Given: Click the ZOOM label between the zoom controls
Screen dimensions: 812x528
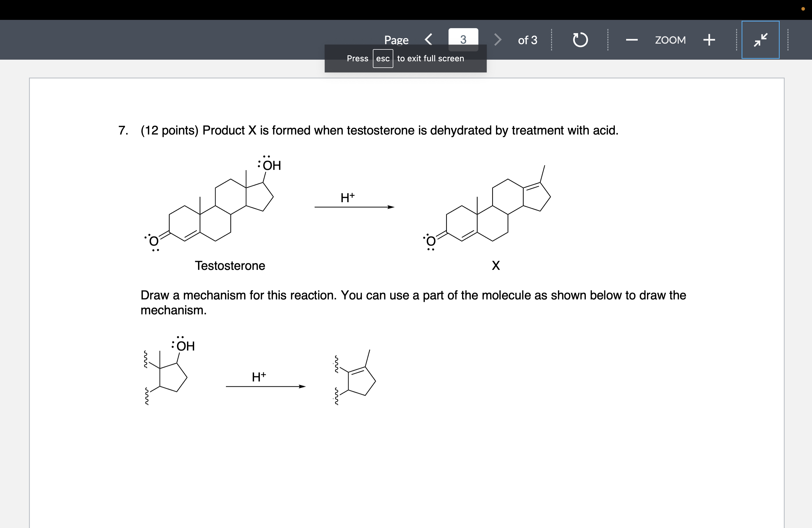Looking at the screenshot, I should point(670,40).
